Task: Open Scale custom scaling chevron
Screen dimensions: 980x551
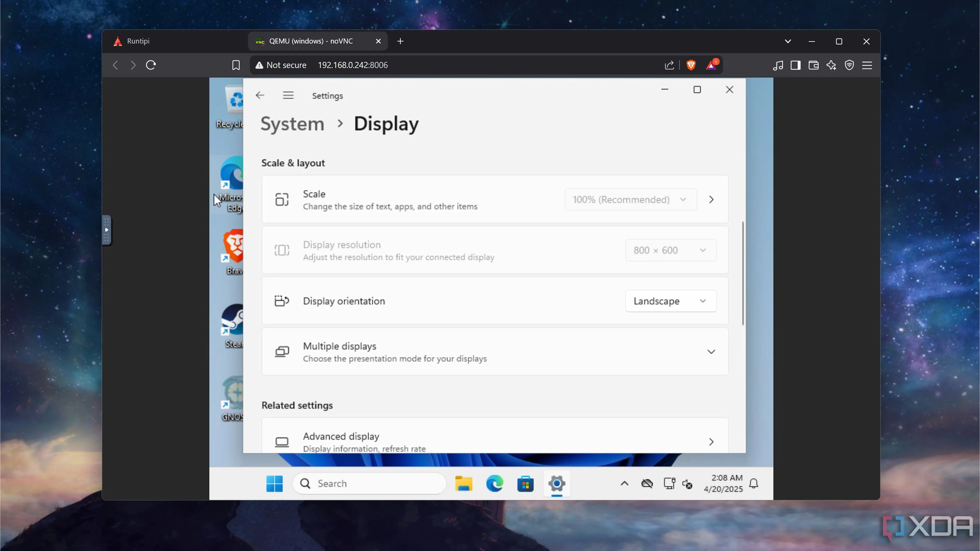Action: (711, 200)
